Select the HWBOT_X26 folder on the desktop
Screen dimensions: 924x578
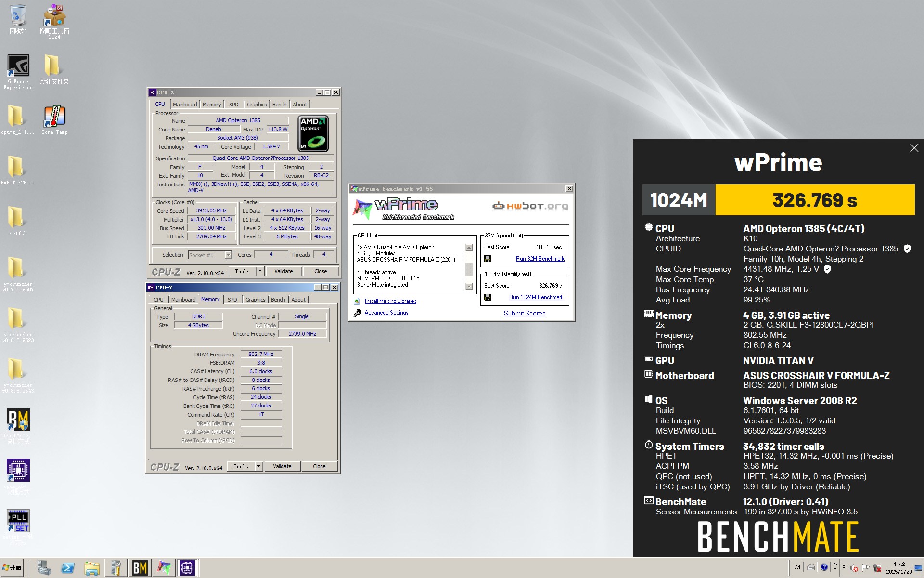18,170
